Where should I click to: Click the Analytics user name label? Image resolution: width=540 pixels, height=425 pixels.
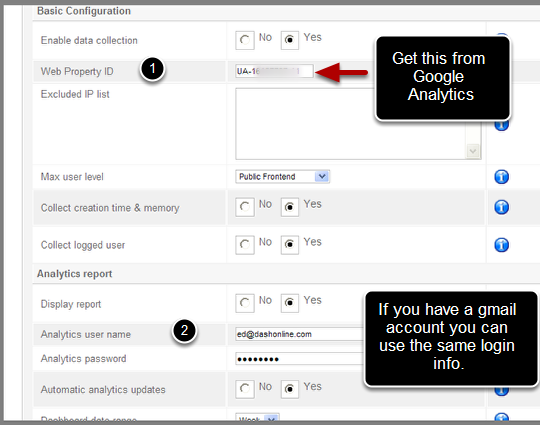[86, 334]
